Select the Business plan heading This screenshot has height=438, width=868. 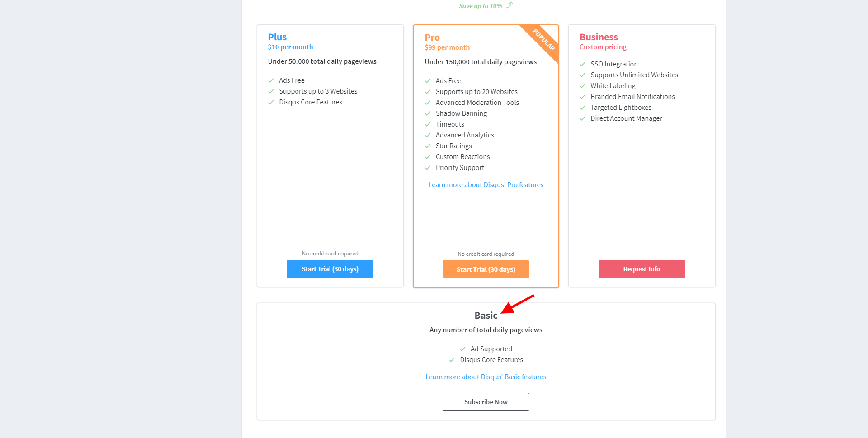[x=599, y=37]
